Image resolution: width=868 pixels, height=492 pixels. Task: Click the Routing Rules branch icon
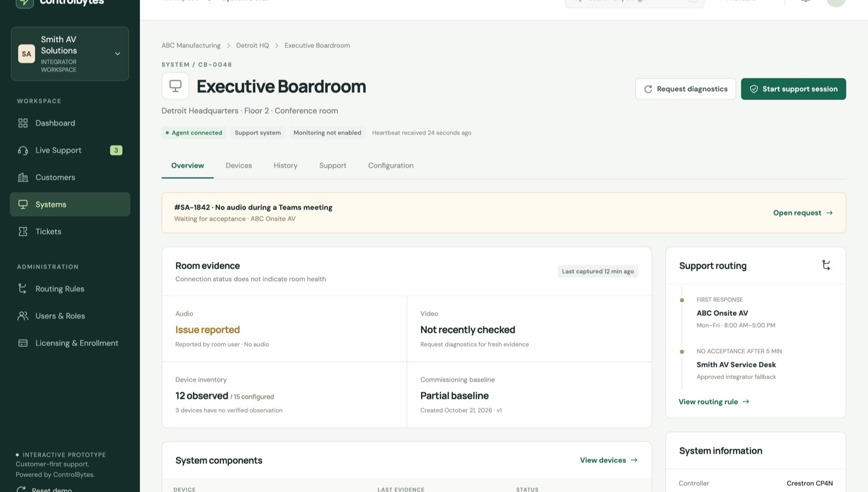click(23, 288)
